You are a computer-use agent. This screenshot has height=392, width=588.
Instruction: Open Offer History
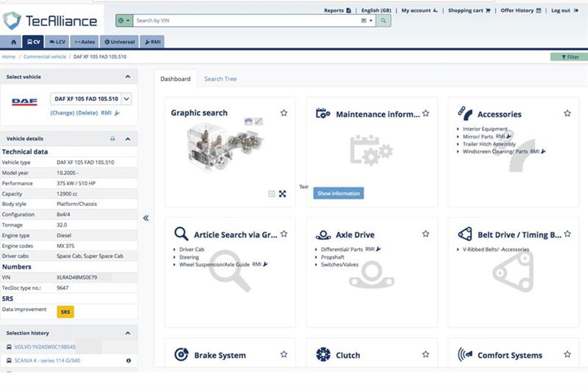coord(521,11)
